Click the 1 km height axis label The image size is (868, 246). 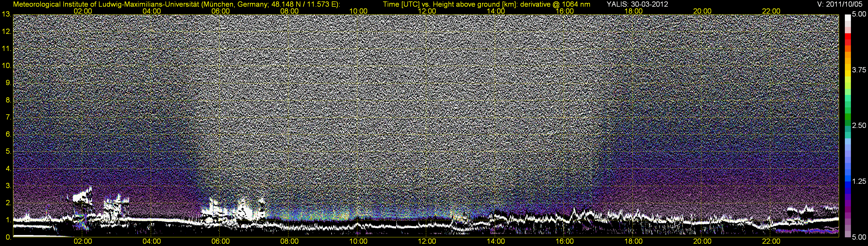8,220
